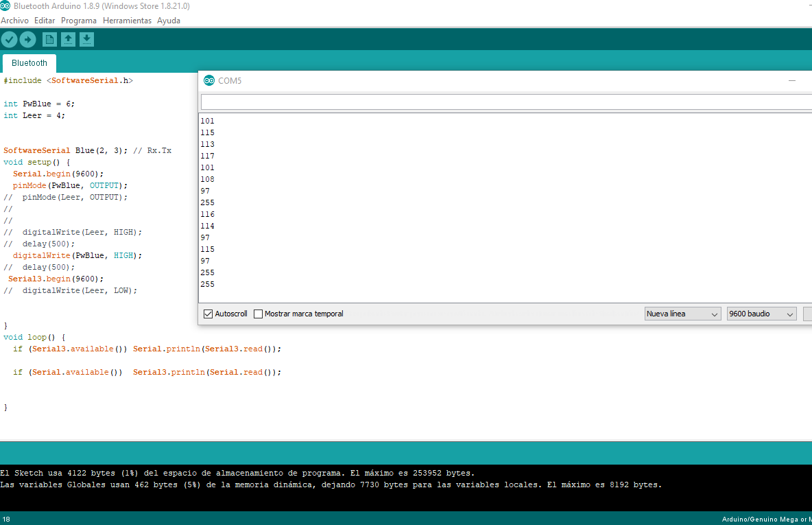Viewport: 812px width, 525px height.
Task: Click the 'Serial.begin(9600);' line
Action: coord(58,174)
